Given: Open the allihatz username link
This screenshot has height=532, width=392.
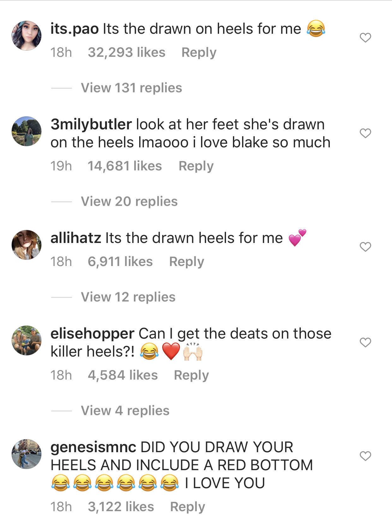Looking at the screenshot, I should pyautogui.click(x=76, y=238).
